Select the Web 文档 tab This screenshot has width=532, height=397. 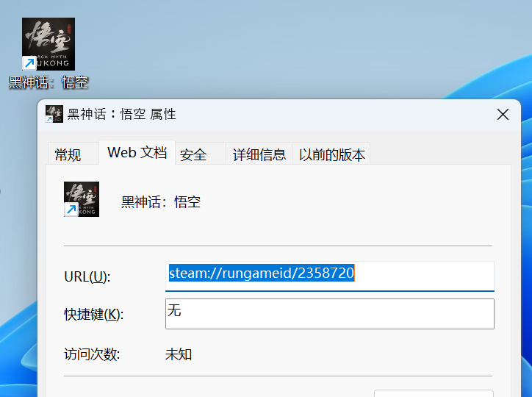click(137, 153)
